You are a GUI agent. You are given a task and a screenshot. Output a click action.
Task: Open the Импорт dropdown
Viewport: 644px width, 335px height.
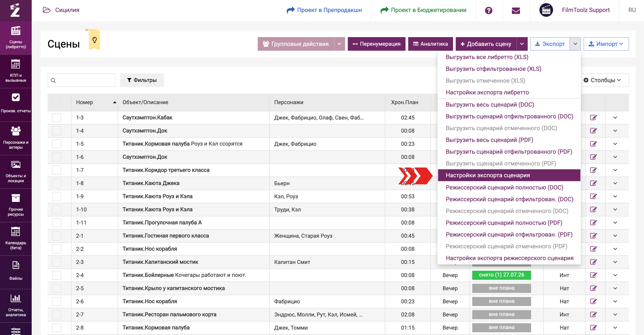pyautogui.click(x=606, y=44)
